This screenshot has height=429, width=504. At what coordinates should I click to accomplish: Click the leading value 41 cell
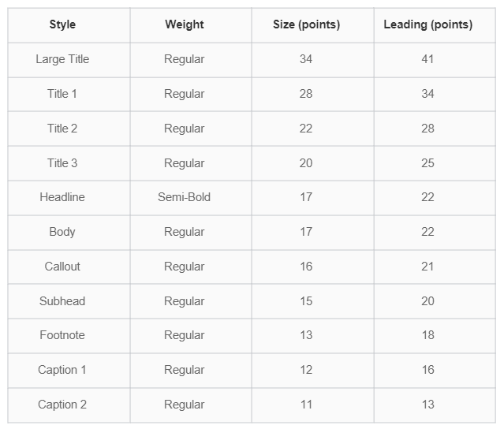427,59
